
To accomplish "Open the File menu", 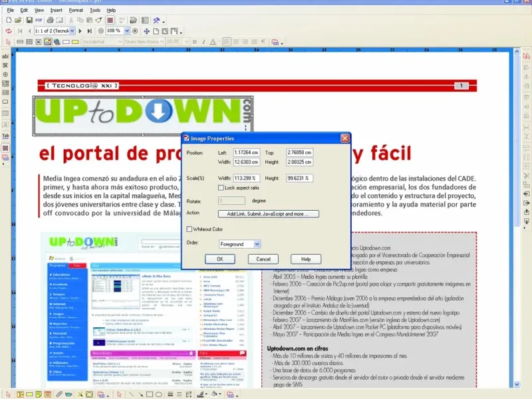I will click(x=11, y=10).
